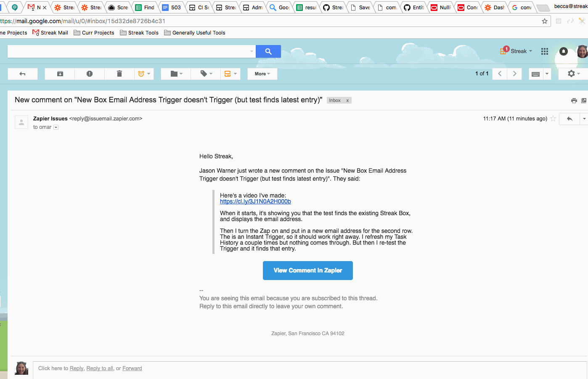
Task: Open Google apps grid
Action: coord(545,51)
